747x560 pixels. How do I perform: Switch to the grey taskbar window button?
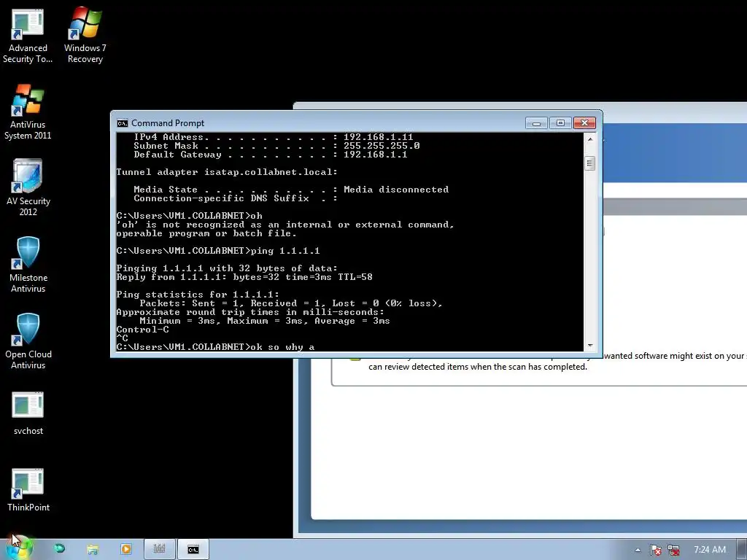(x=160, y=550)
